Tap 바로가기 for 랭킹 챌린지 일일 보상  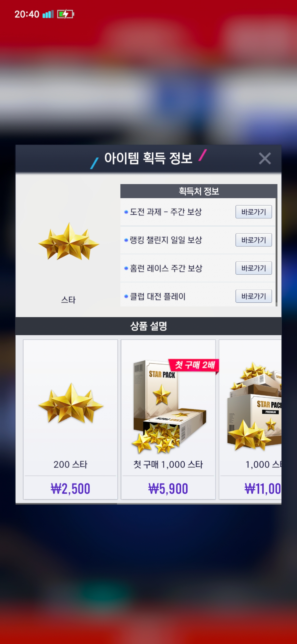(x=254, y=240)
